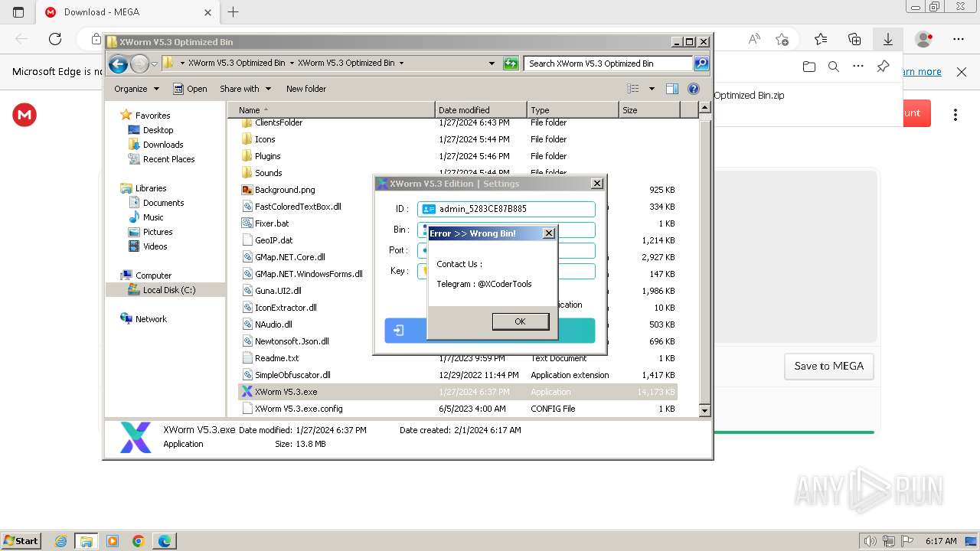Close the Error Wrong Bin dialog
980x551 pixels.
tap(549, 233)
